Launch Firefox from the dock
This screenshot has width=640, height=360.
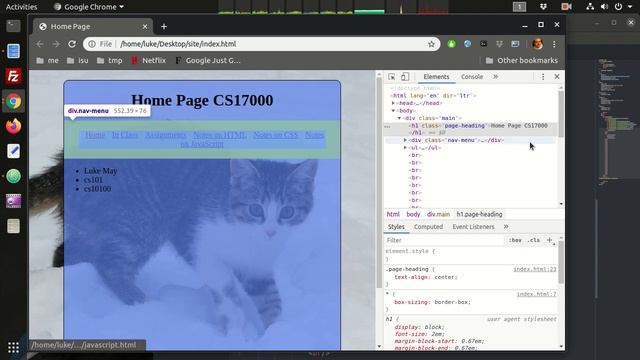pos(13,126)
